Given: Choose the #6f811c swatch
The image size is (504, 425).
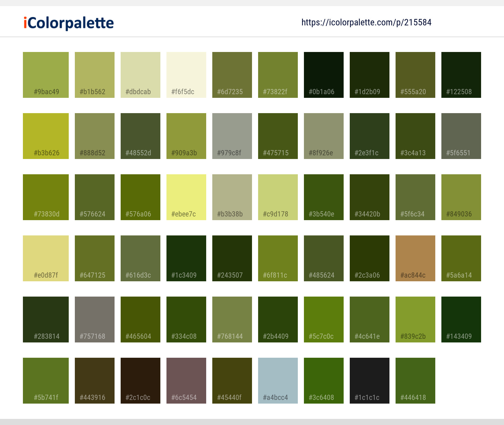Looking at the screenshot, I should (x=278, y=258).
